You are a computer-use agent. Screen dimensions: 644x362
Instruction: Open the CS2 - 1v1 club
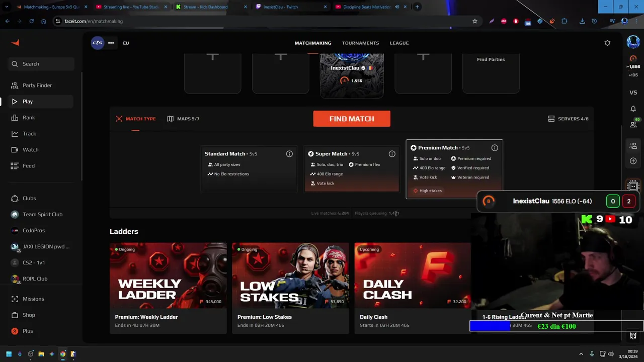pyautogui.click(x=34, y=262)
